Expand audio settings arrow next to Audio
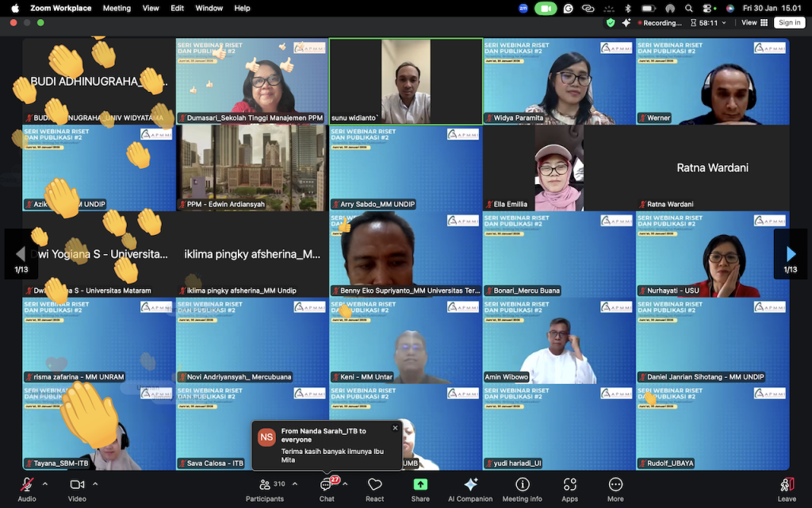The width and height of the screenshot is (812, 508). pos(45,484)
